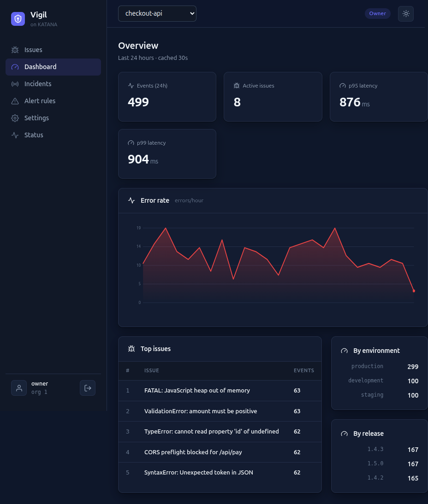
Task: Open issue FATAL: JavaScript heap out of memory
Action: point(220,391)
